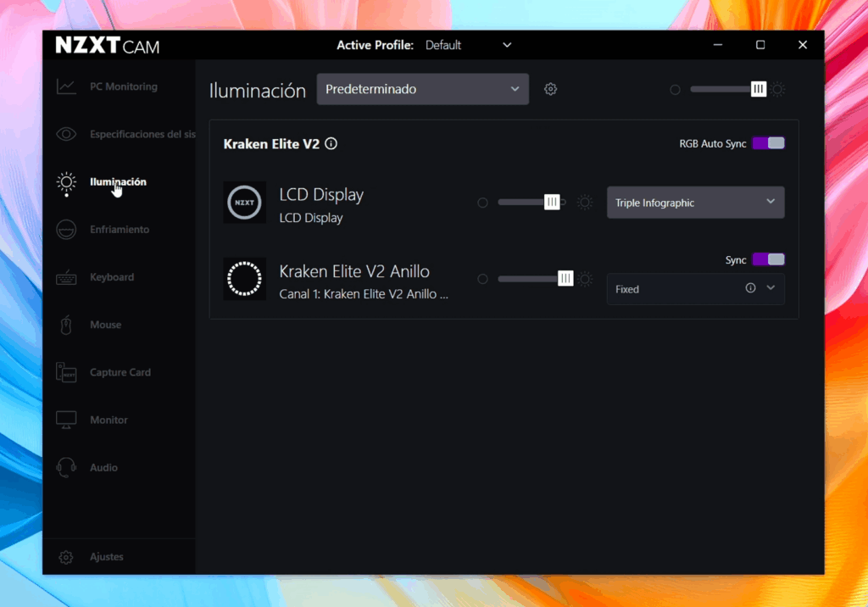Click LCD Display minimum brightness icon
This screenshot has width=868, height=607.
pyautogui.click(x=482, y=203)
